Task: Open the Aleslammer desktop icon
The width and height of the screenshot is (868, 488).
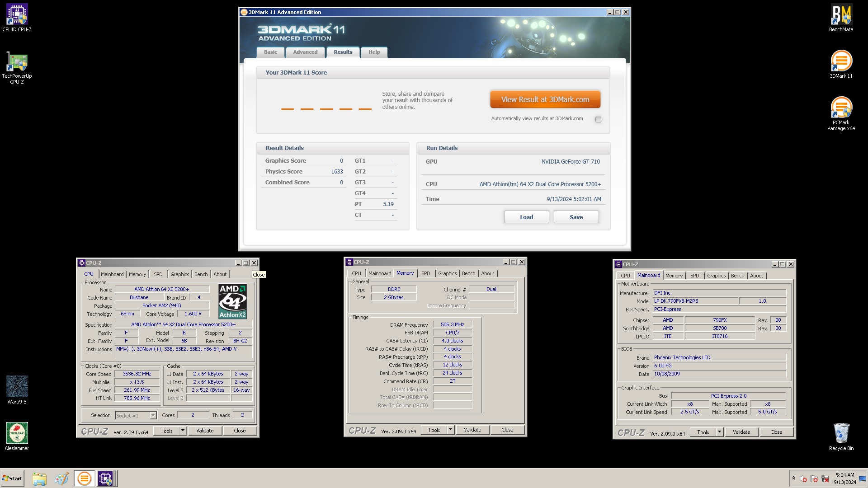Action: pos(17,436)
